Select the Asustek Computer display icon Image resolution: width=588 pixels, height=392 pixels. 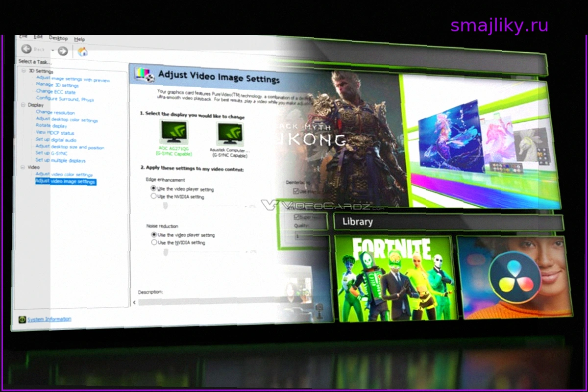coord(230,134)
